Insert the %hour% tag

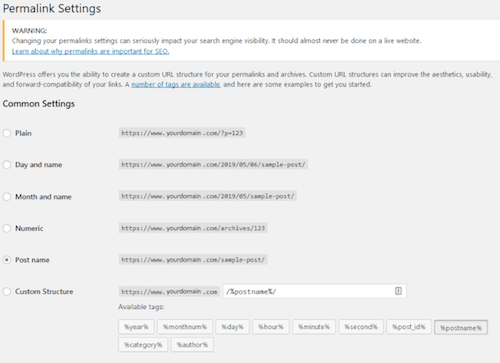(x=271, y=327)
